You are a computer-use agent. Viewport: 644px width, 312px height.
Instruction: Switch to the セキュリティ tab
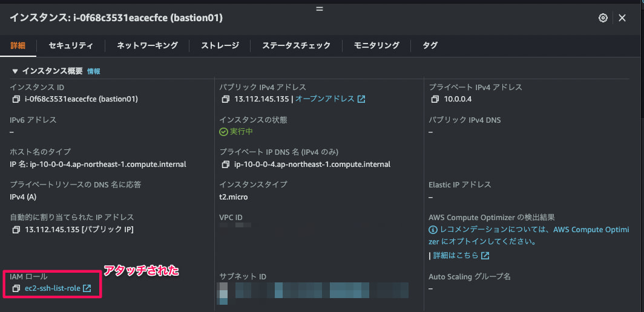(71, 45)
